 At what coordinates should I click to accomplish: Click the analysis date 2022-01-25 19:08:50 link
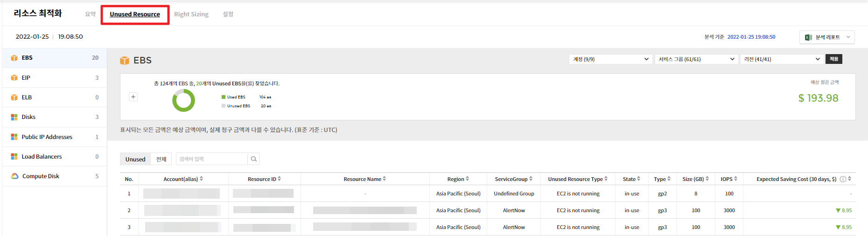(751, 37)
